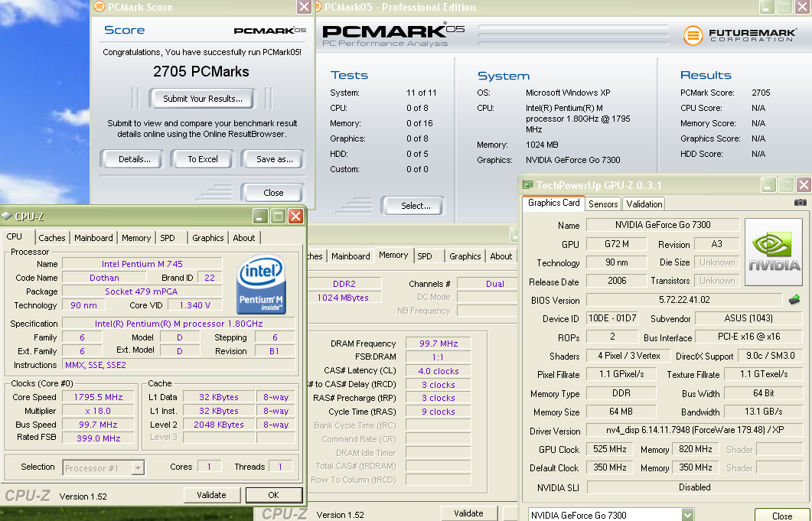Click the CAS# Latency 4.0 clocks value

438,371
